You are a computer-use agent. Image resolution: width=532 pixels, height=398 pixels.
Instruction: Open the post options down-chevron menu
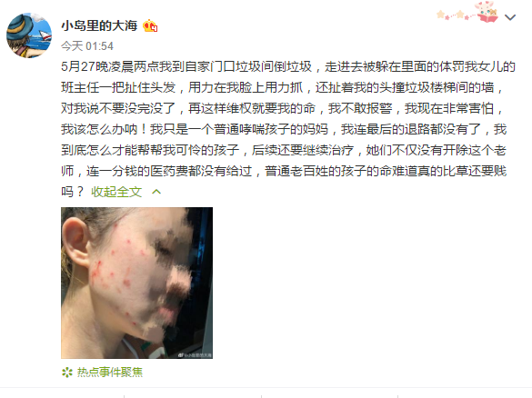[x=510, y=17]
